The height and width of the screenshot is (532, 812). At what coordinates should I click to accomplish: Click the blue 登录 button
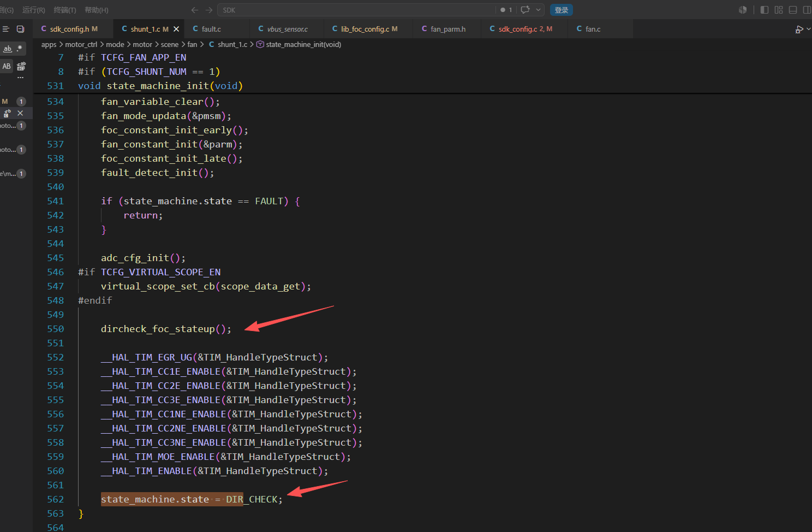click(562, 10)
